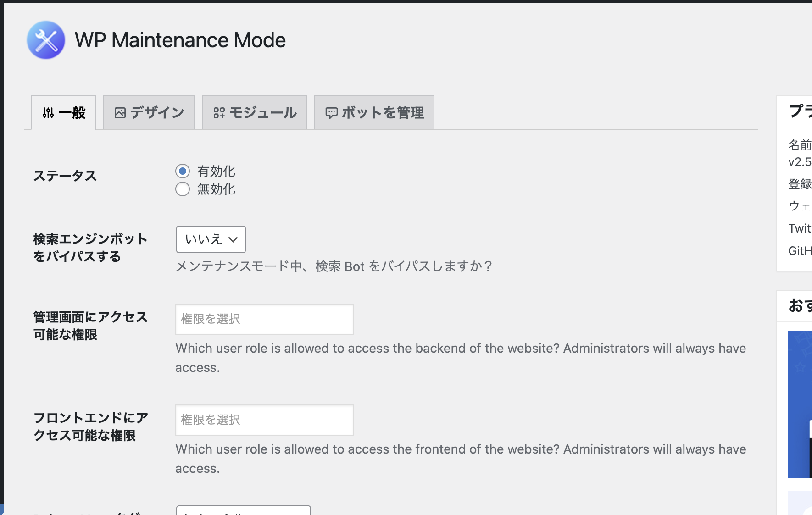The height and width of the screenshot is (515, 812).
Task: Click the frontend access 権限を選択 field
Action: point(265,420)
